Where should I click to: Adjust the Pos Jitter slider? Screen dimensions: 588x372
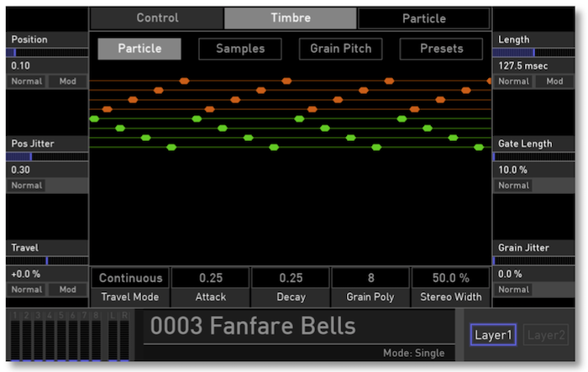(x=46, y=156)
